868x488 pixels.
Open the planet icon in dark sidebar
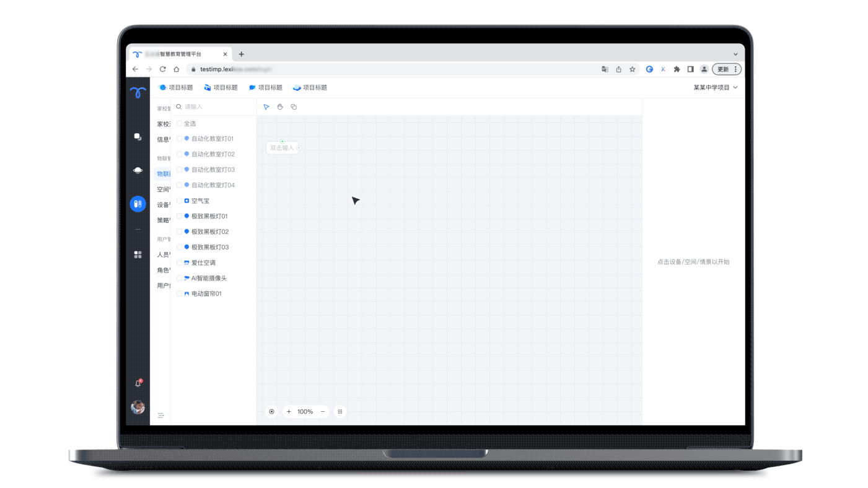[x=138, y=170]
